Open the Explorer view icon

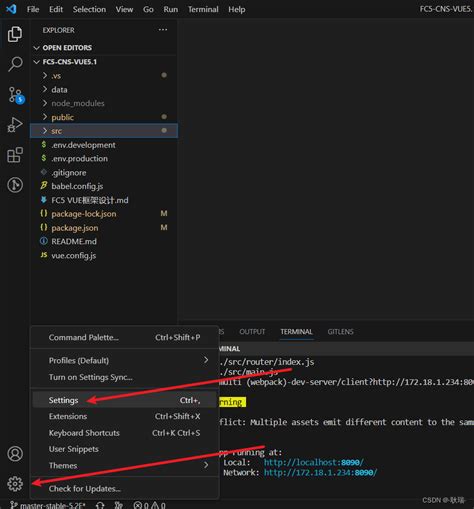pyautogui.click(x=15, y=34)
